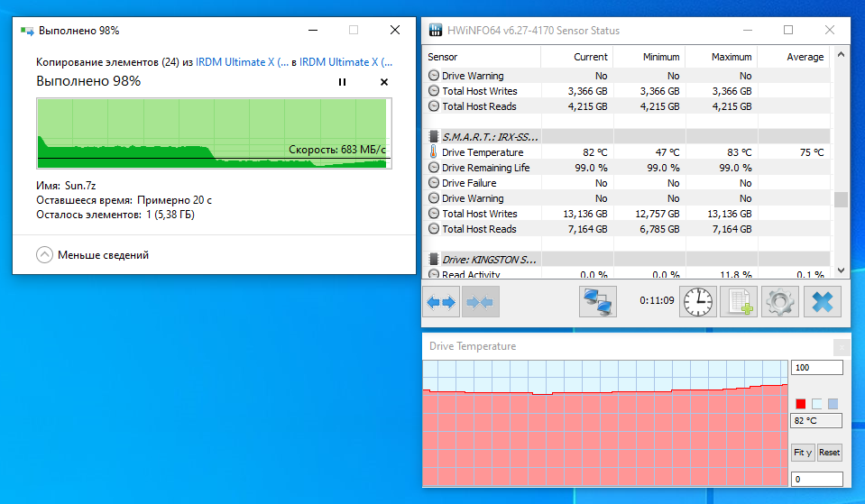Select Total Host Reads 7,164 GB row
Image resolution: width=865 pixels, height=504 pixels.
(x=627, y=229)
